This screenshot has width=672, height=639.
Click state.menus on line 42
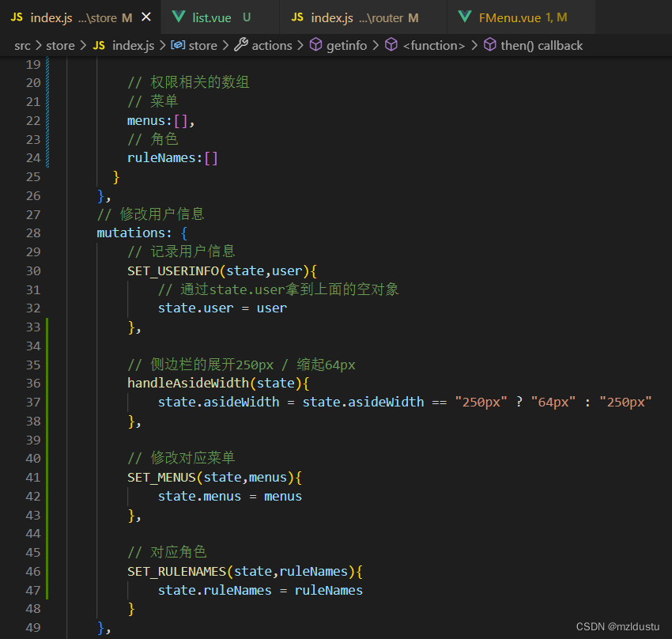point(199,497)
